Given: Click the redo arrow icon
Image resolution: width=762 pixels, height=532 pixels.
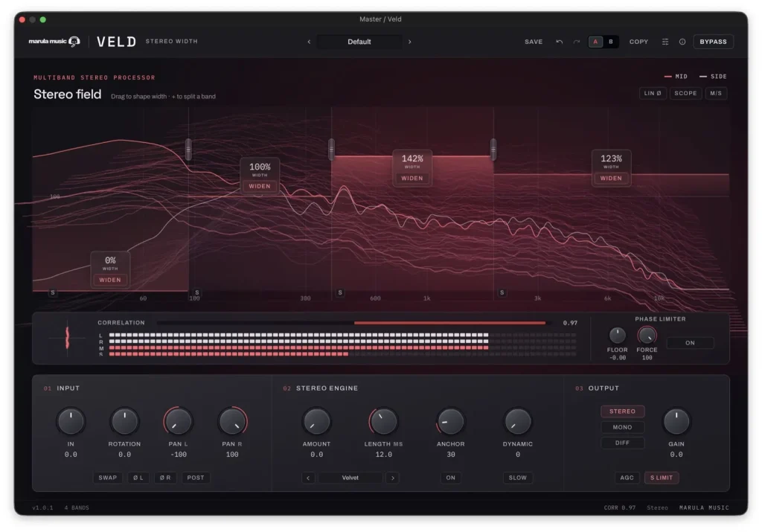Looking at the screenshot, I should (577, 42).
